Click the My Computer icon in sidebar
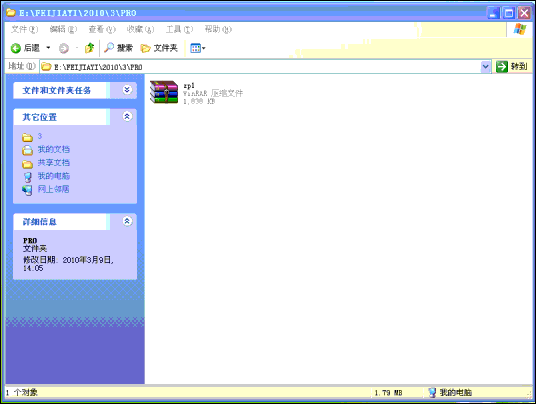 pos(27,177)
